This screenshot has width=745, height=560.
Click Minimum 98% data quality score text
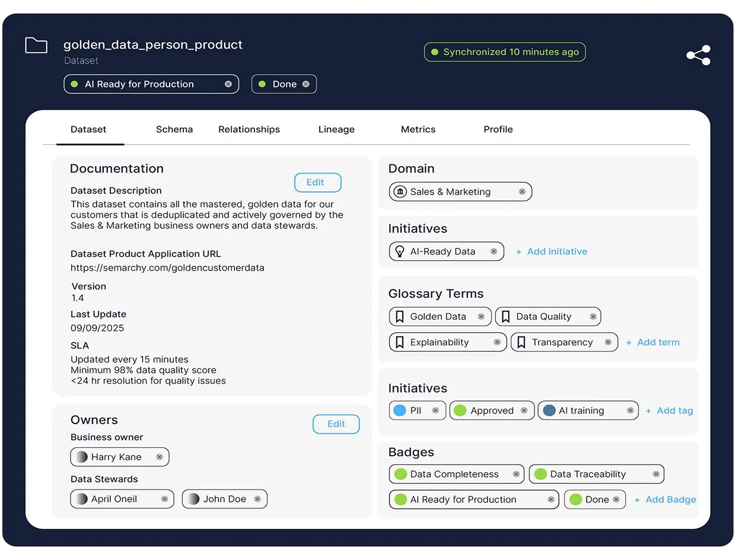click(144, 370)
